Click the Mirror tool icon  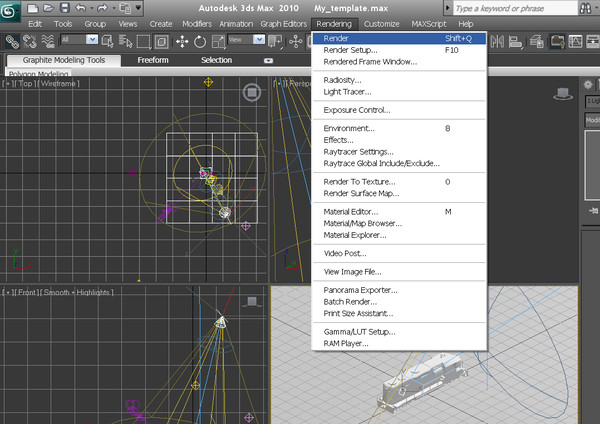(x=497, y=41)
